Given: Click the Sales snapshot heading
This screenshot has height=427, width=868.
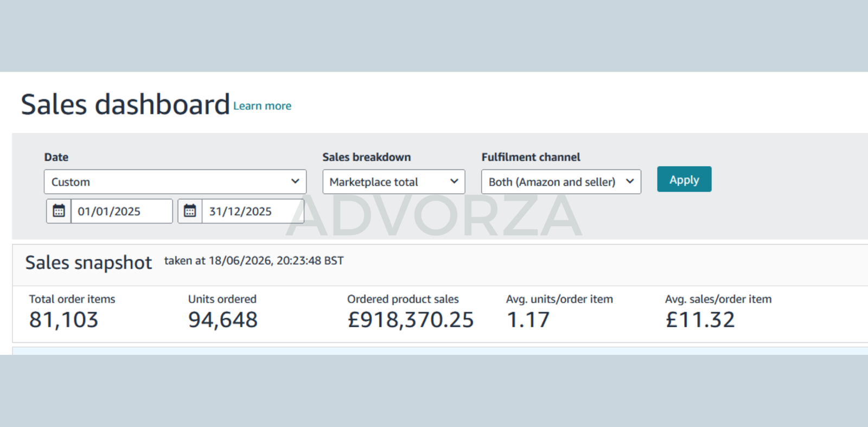Looking at the screenshot, I should 88,263.
